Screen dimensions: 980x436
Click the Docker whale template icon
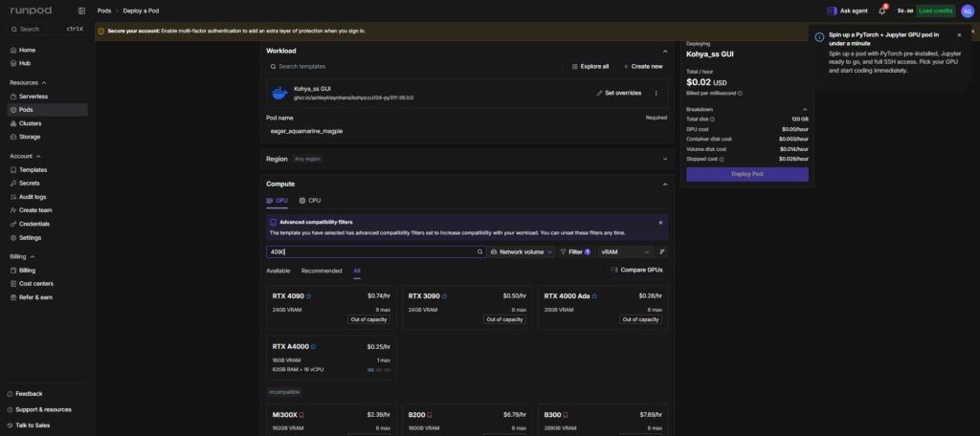pyautogui.click(x=279, y=93)
